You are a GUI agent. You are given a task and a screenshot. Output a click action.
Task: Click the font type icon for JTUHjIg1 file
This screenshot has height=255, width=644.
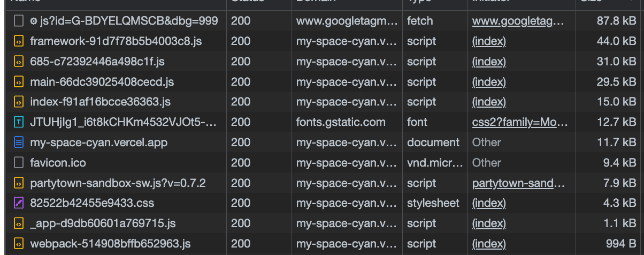19,122
